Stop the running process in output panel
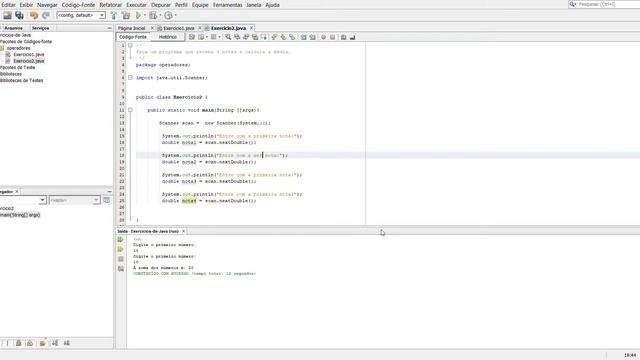This screenshot has width=640, height=360. [120, 259]
